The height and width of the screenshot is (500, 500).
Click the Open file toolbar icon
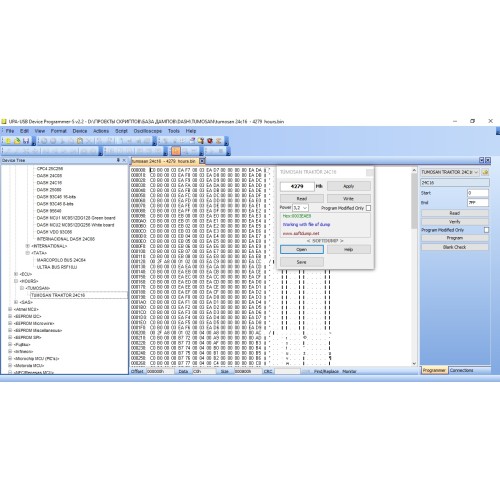[x=17, y=141]
